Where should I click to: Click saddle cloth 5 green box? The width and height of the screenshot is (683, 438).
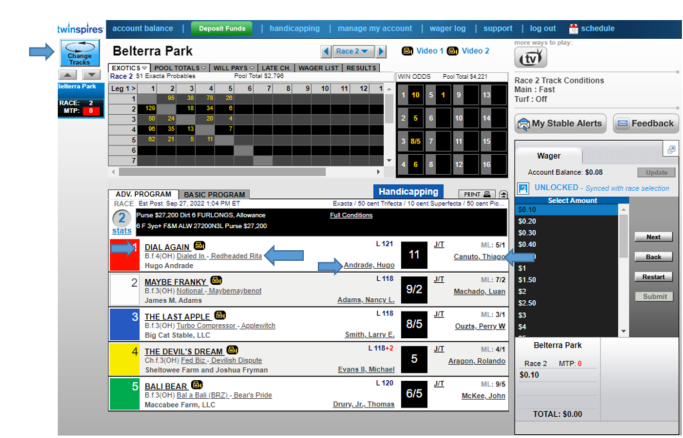pos(124,394)
